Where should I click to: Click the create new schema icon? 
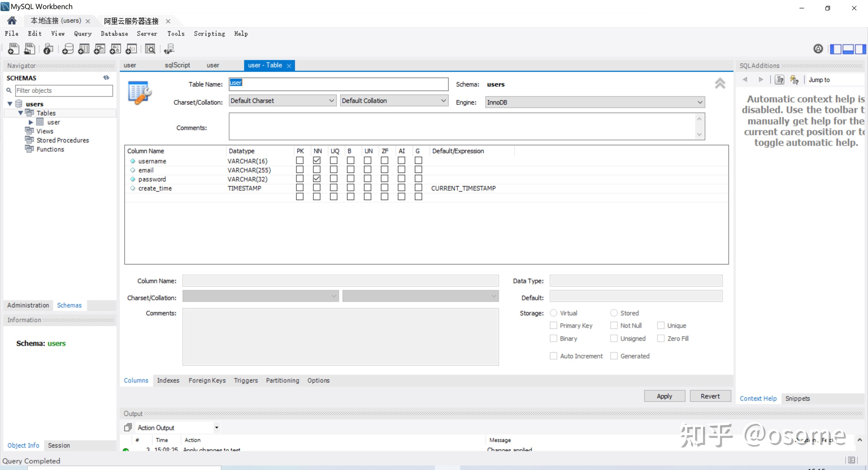(x=68, y=49)
